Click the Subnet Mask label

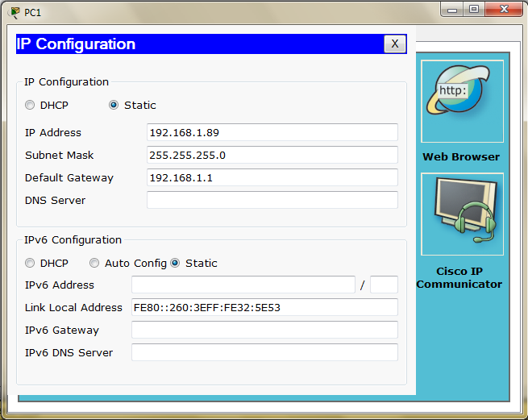pyautogui.click(x=60, y=156)
